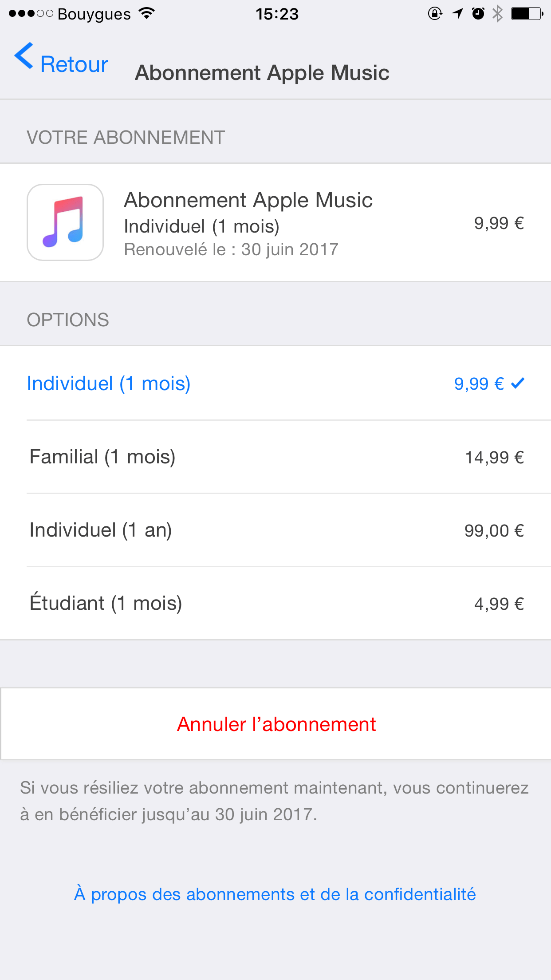Select the Individuel (1 mois) plan
551x980 pixels.
point(109,383)
